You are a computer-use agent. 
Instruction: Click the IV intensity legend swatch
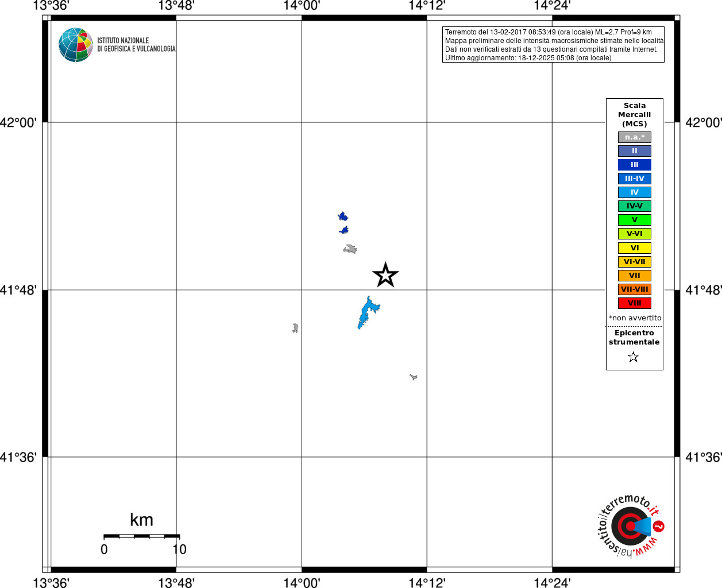pyautogui.click(x=635, y=192)
